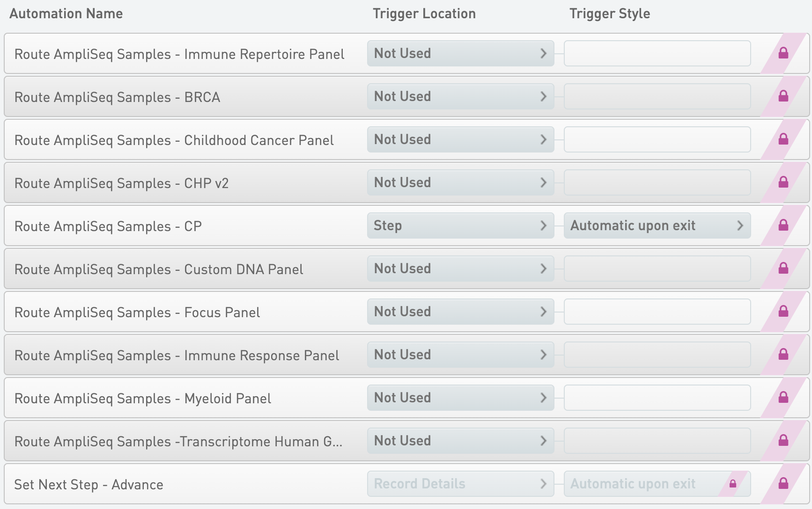This screenshot has height=509, width=812.
Task: Select Route AmpliSeq Samples - Immune Response Panel name
Action: click(x=177, y=356)
